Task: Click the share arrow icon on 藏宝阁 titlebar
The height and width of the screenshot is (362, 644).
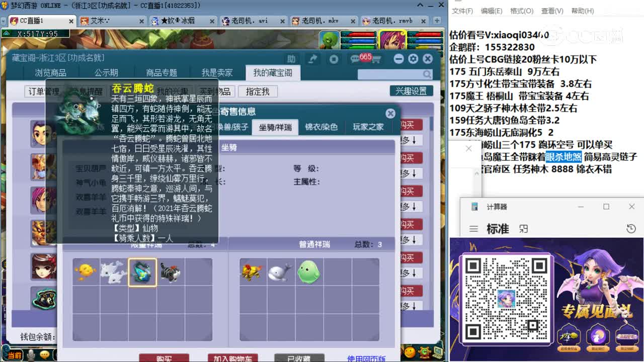Action: [312, 59]
